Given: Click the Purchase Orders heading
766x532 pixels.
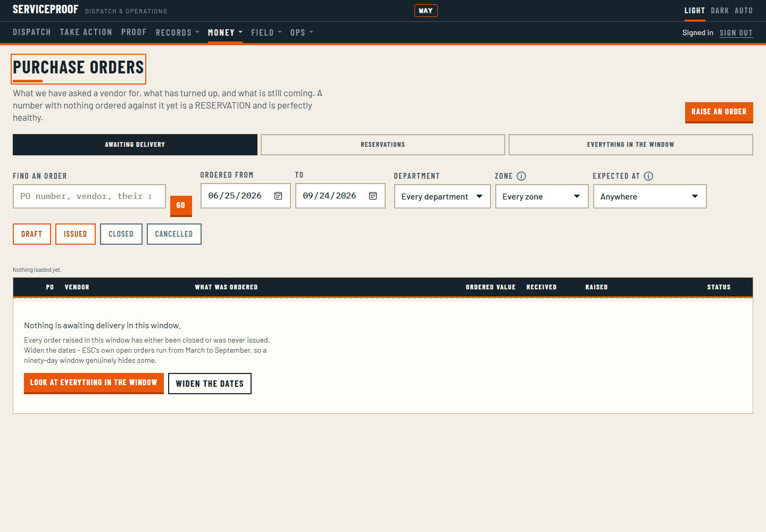Looking at the screenshot, I should click(78, 68).
